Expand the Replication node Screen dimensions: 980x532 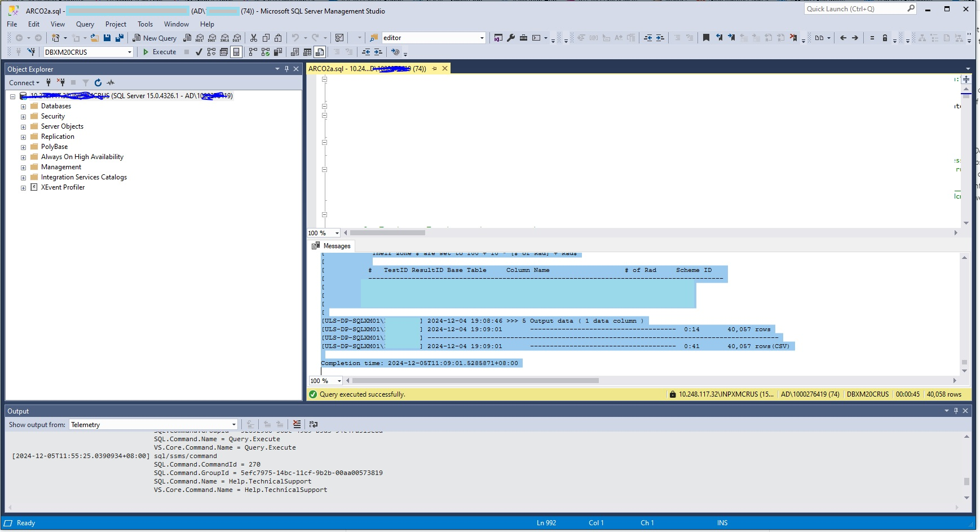[23, 137]
